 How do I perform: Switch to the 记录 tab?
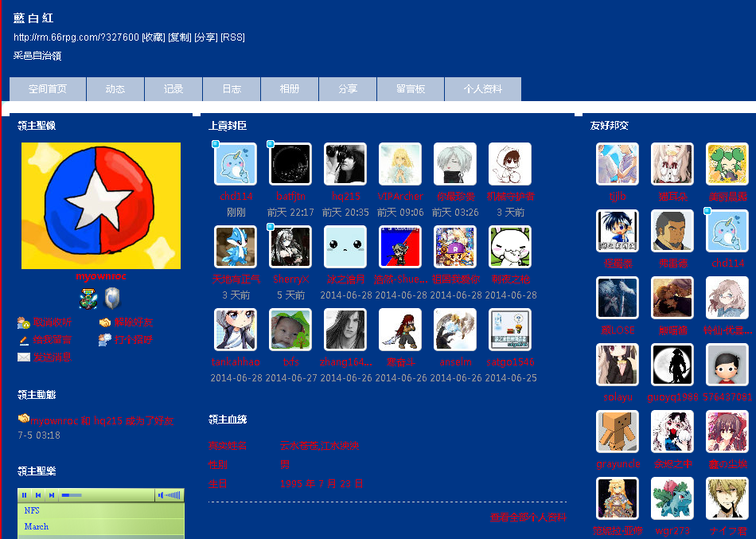[x=173, y=89]
